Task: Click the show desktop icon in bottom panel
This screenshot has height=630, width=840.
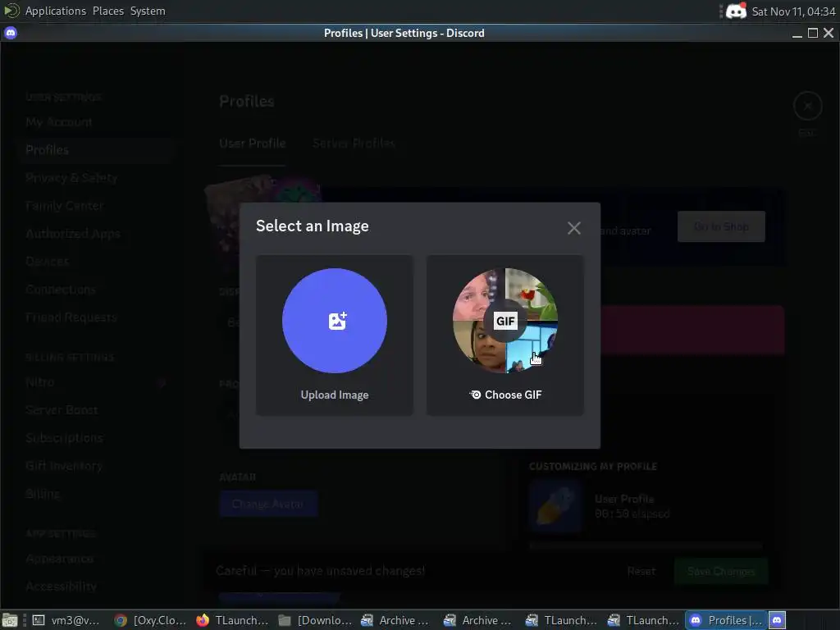Action: click(10, 620)
